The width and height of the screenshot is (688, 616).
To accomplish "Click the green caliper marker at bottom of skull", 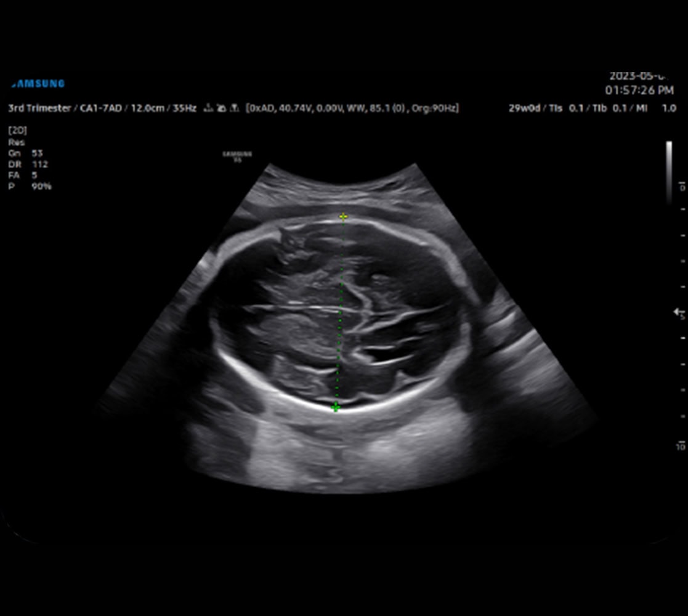I will [x=336, y=407].
